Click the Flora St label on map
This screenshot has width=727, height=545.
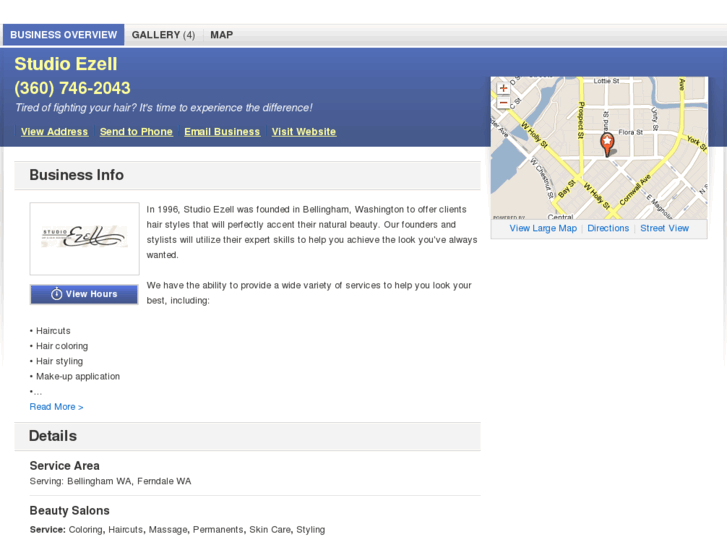pyautogui.click(x=631, y=132)
